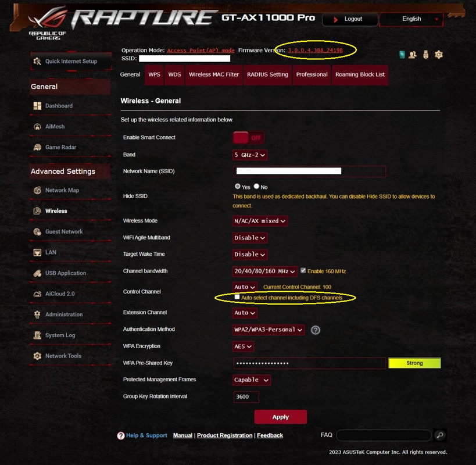476x465 pixels.
Task: Click the Strong password strength bar
Action: (414, 363)
